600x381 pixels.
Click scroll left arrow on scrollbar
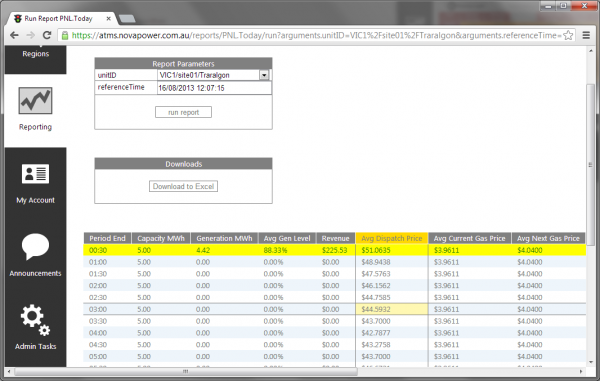pos(9,371)
